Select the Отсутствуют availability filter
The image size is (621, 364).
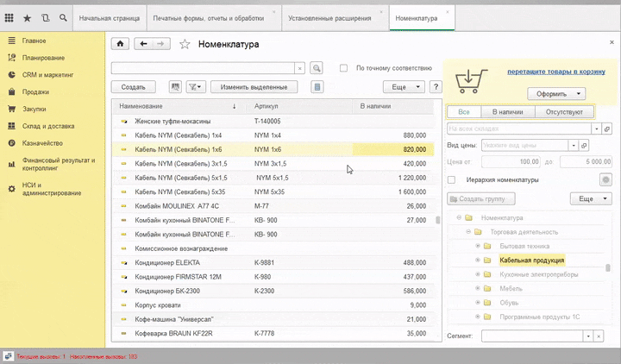(564, 111)
